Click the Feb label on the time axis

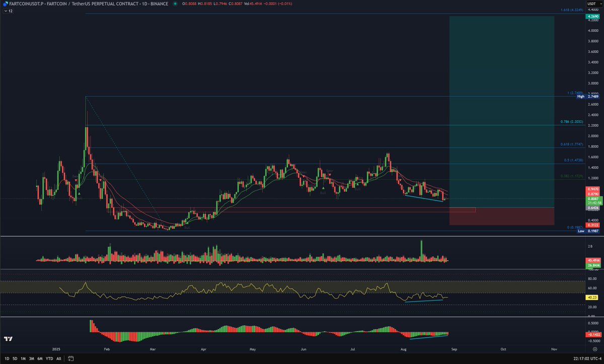[x=106, y=348]
